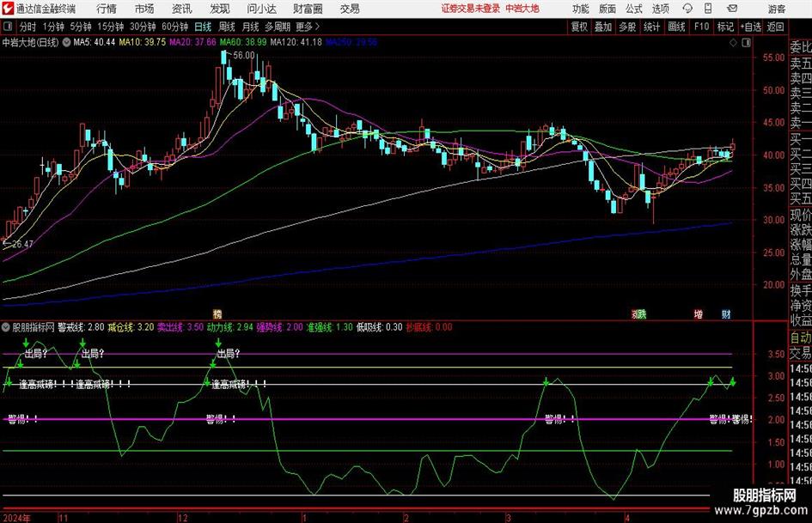The height and width of the screenshot is (523, 812).
Task: Click the 增 marker on the chart
Action: click(x=699, y=313)
